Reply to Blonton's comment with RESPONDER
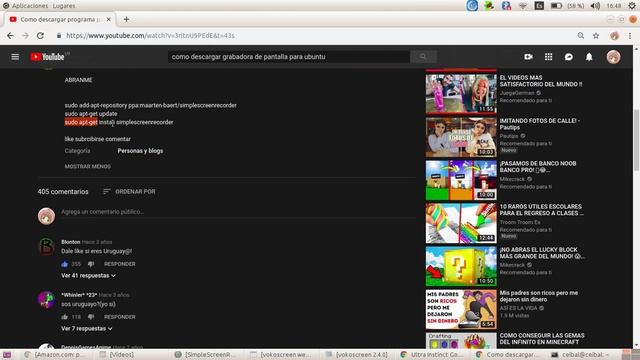This screenshot has width=640, height=360. pos(120,264)
